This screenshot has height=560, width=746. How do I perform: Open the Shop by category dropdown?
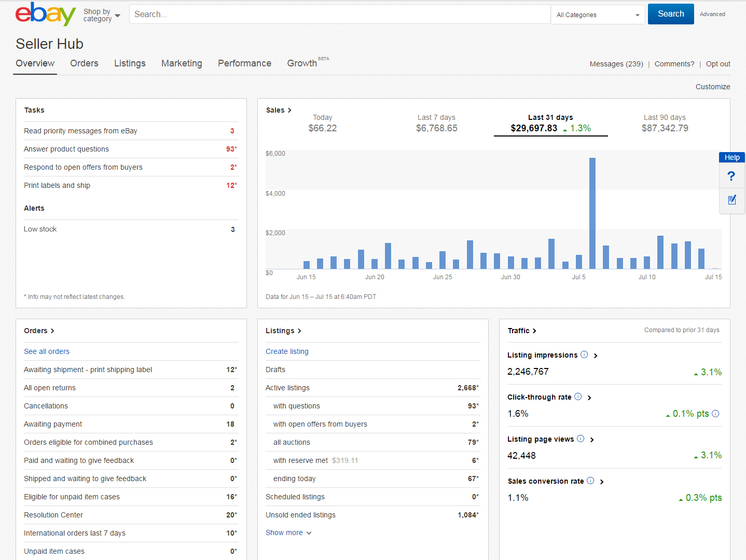coord(102,15)
